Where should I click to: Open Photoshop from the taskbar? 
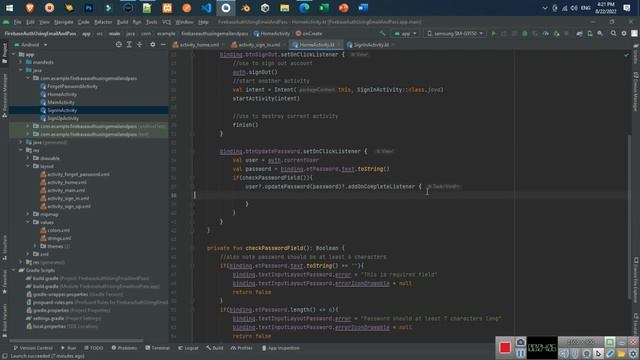click(89, 8)
